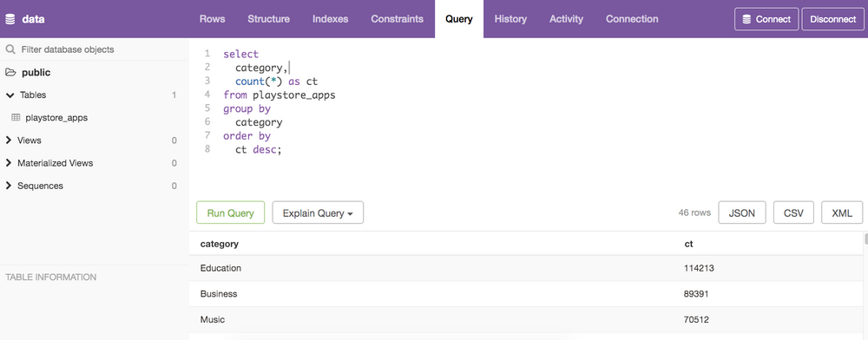Click the Business cell
The image size is (868, 340).
219,293
